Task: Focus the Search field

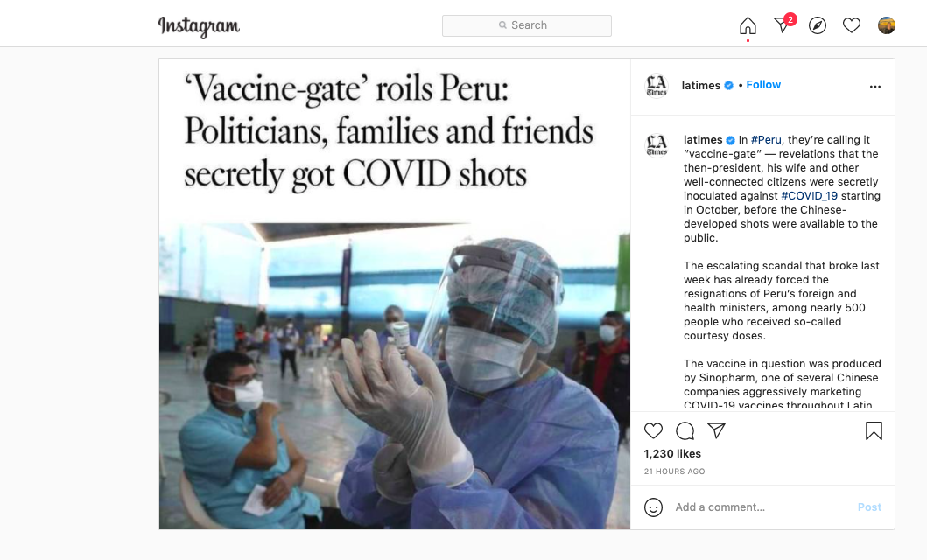Action: [x=527, y=25]
